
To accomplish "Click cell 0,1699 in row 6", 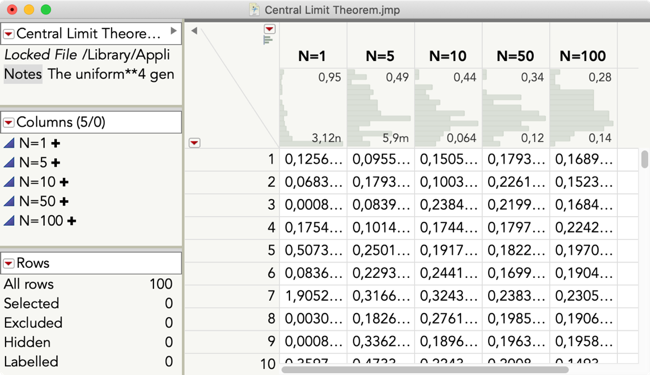I will pos(516,273).
